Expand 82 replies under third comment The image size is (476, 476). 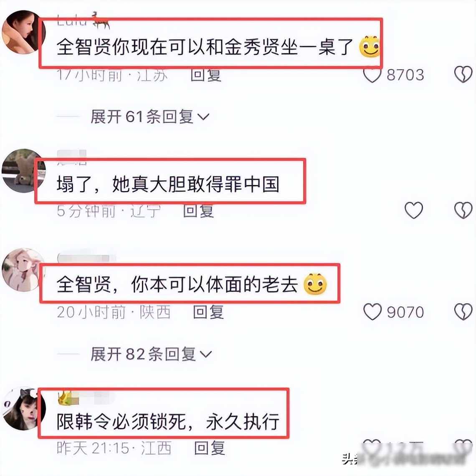point(151,354)
